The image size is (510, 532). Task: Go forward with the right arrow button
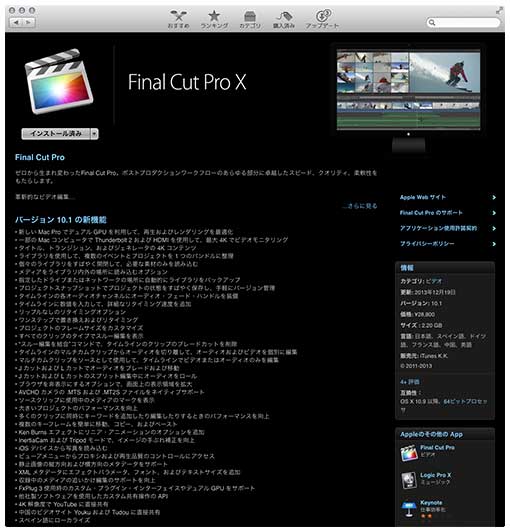point(29,22)
